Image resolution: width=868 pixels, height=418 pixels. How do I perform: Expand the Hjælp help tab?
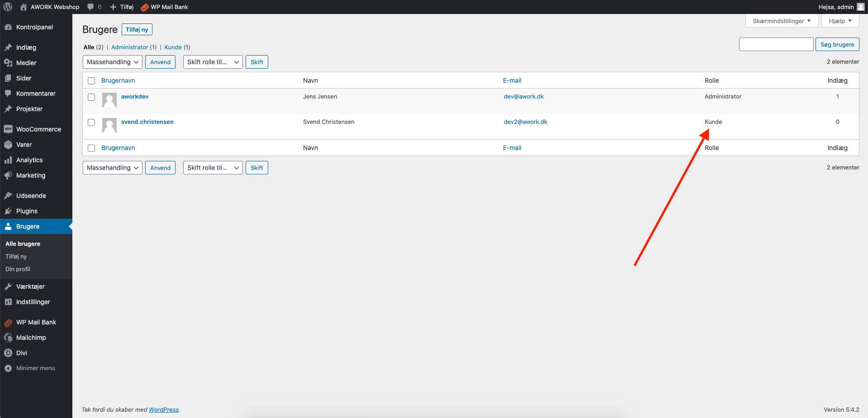[840, 21]
